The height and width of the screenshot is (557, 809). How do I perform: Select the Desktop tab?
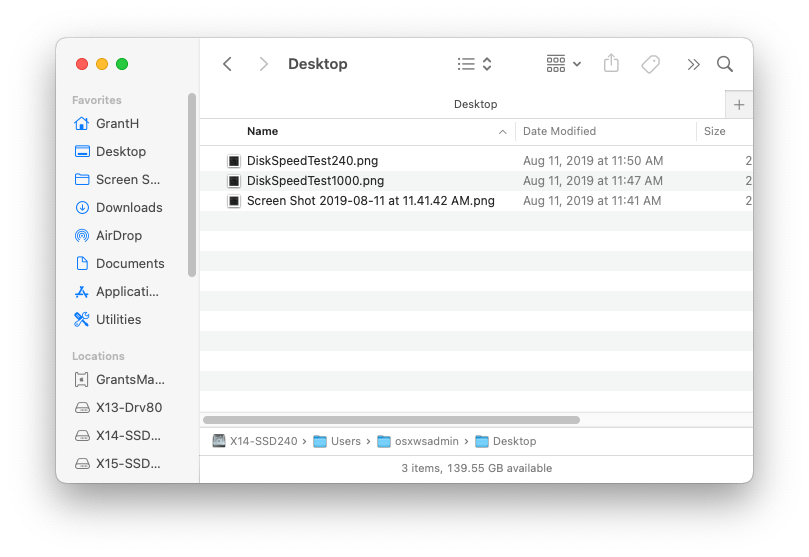tap(475, 104)
